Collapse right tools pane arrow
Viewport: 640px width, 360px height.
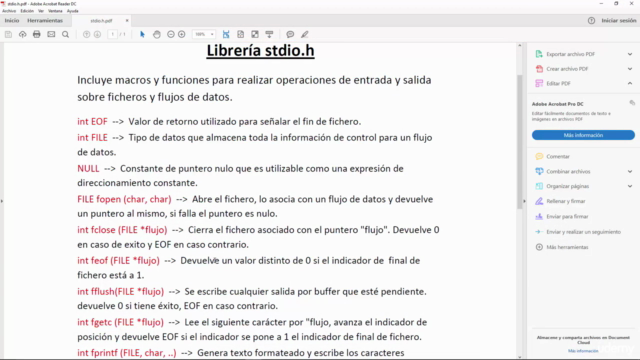point(524,201)
